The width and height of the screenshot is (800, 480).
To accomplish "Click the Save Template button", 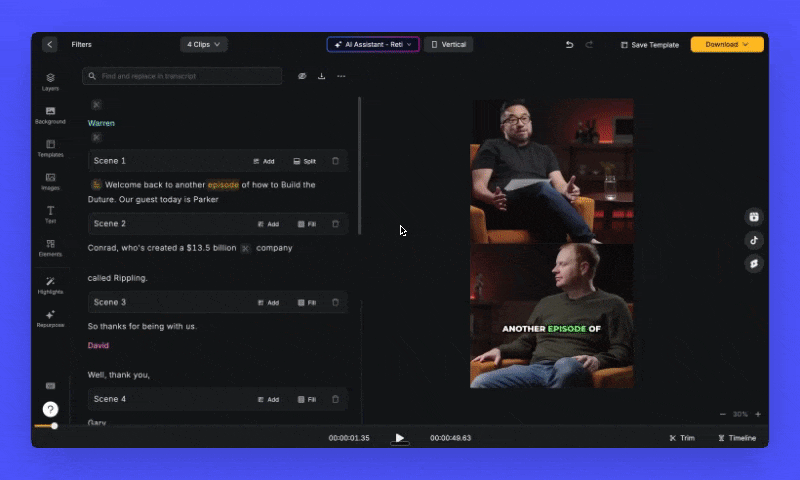I will pos(650,45).
